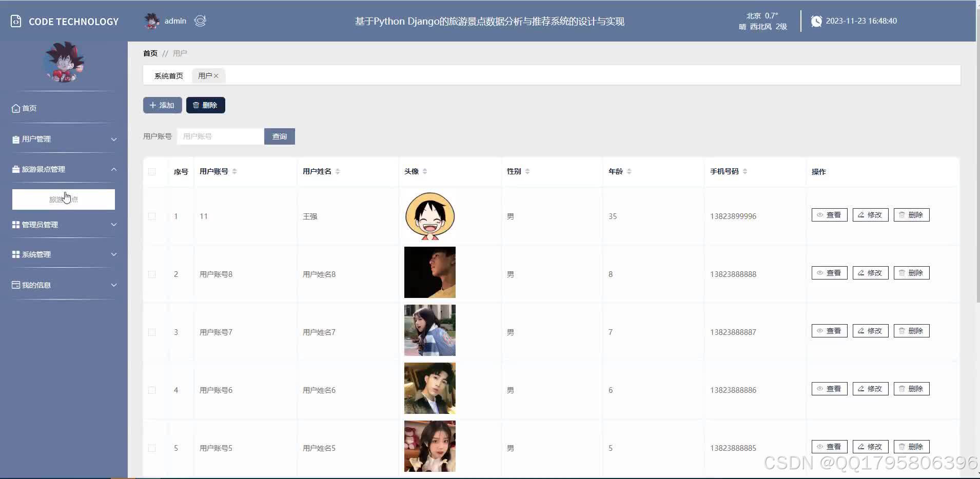980x479 pixels.
Task: Click 查看 for 用户账号6
Action: click(x=829, y=389)
